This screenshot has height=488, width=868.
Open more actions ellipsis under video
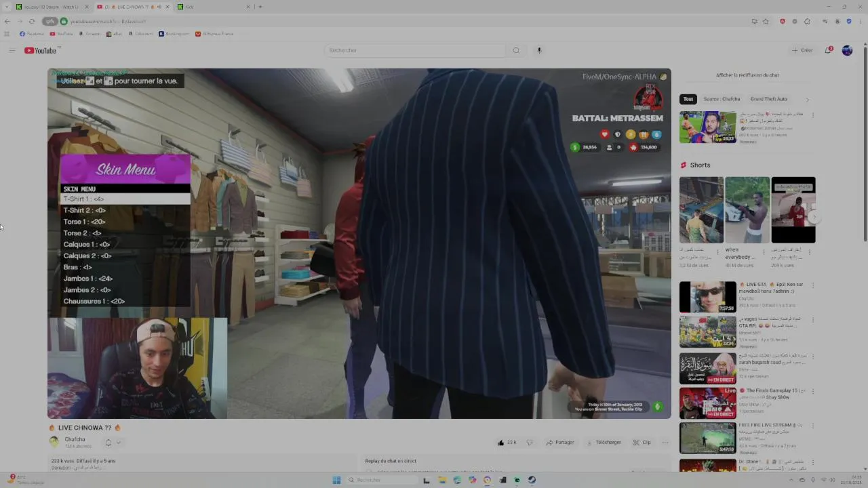pos(665,443)
